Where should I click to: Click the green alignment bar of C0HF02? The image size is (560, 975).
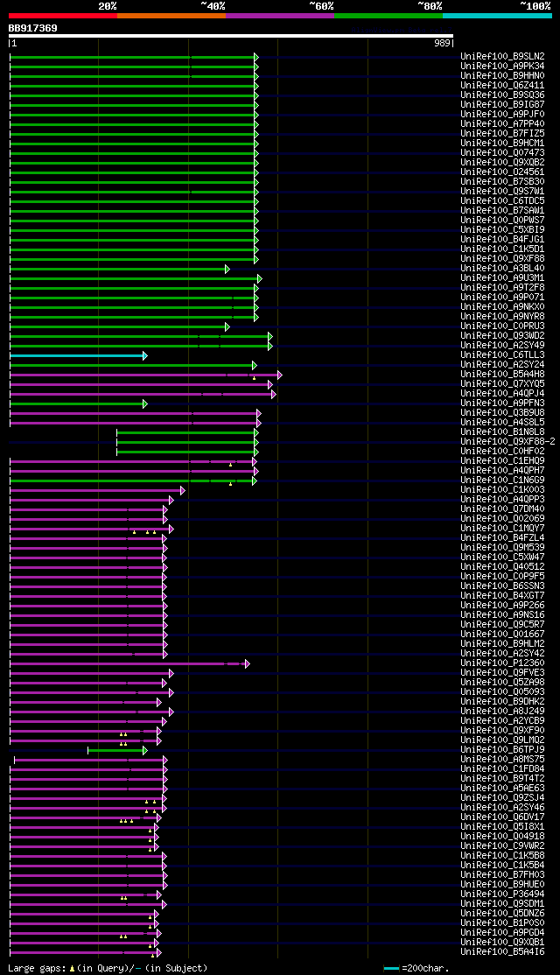point(188,452)
